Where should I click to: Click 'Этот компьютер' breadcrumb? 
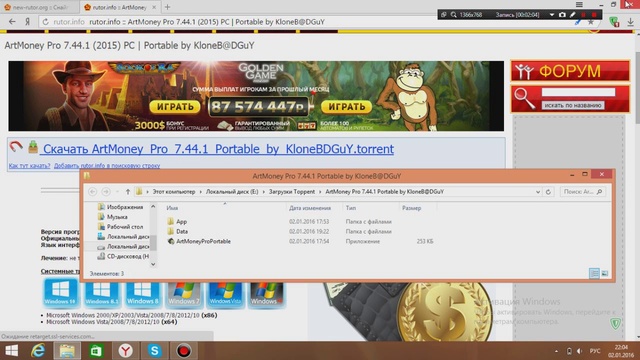(174, 191)
